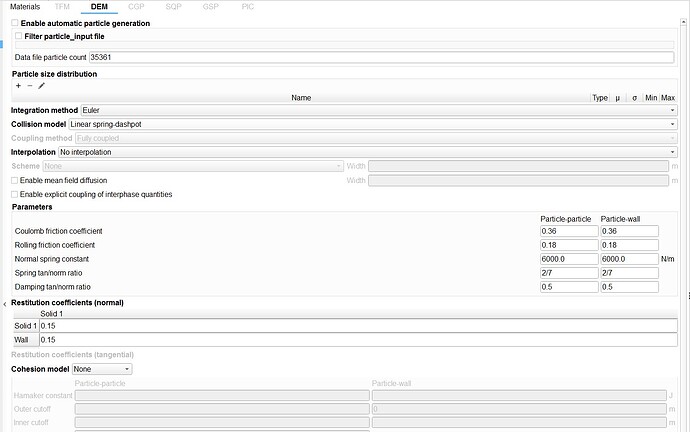Switch to the TFM tab

62,7
